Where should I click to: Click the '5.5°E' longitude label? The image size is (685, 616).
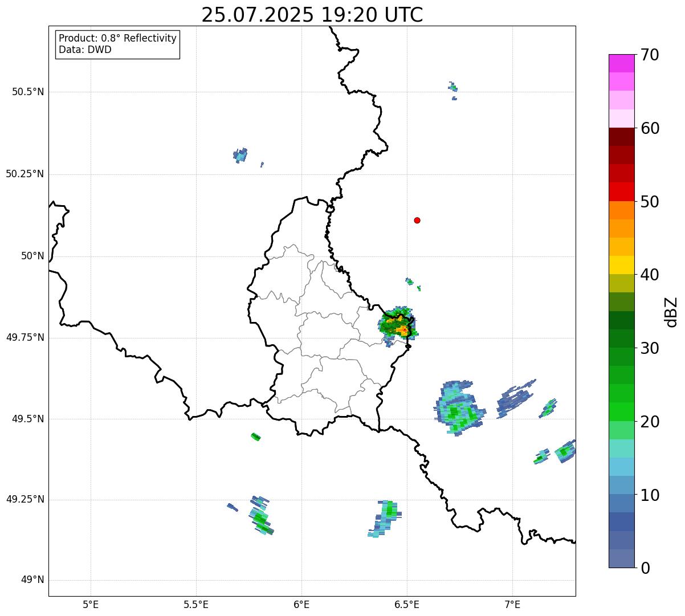click(196, 604)
